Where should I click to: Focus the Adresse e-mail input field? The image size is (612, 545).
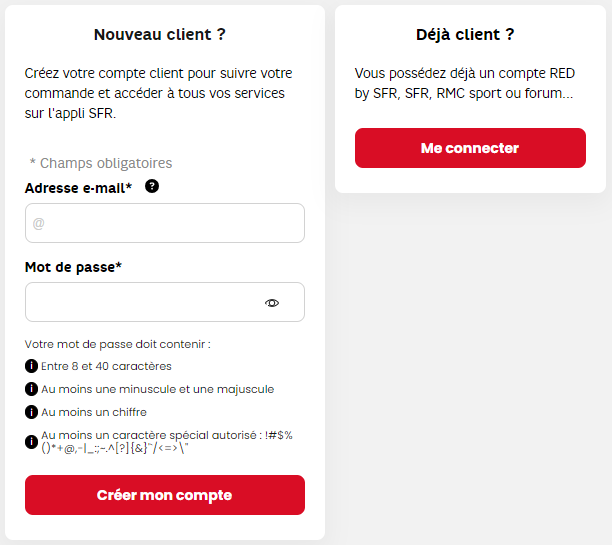[x=165, y=223]
